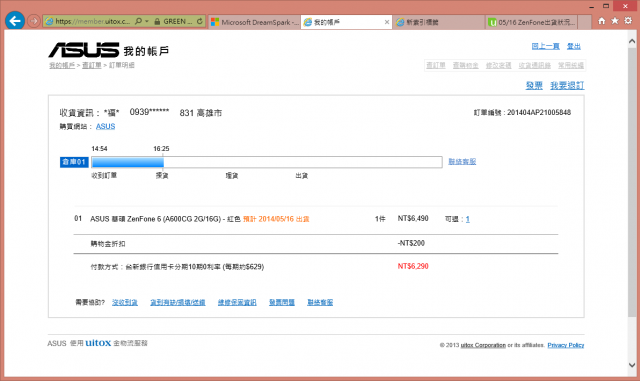This screenshot has width=640, height=381.
Task: Maximize the browser window
Action: point(606,6)
